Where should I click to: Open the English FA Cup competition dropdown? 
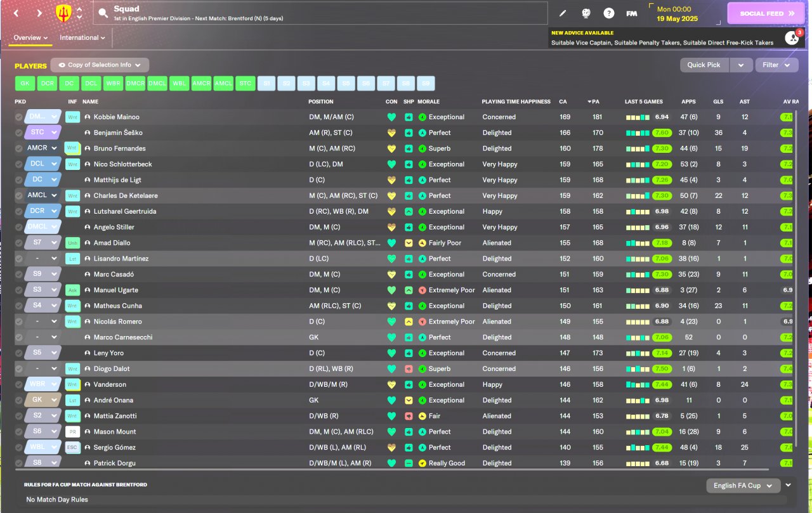(x=743, y=486)
